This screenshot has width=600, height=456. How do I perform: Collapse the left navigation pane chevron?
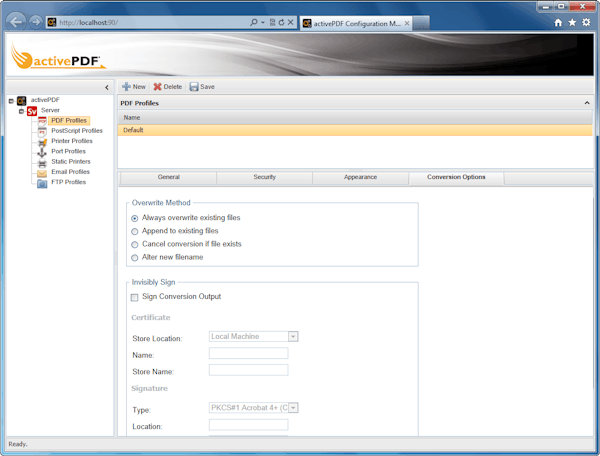(107, 87)
